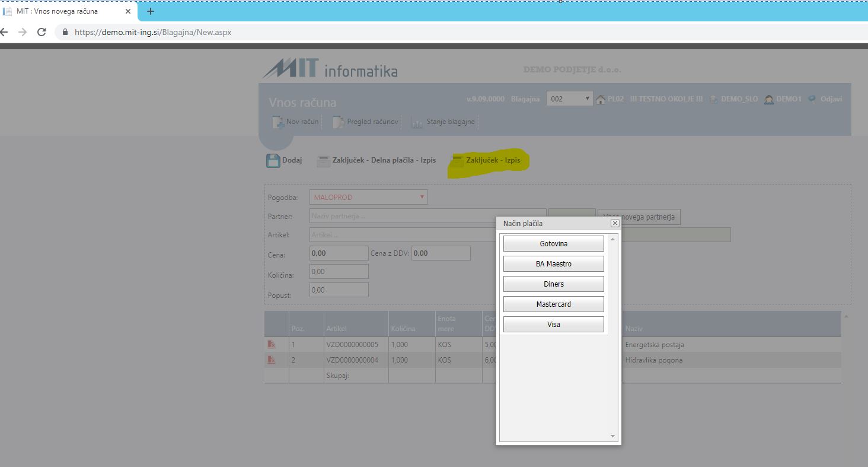
Task: Click the Cena z DDV field
Action: tap(441, 253)
